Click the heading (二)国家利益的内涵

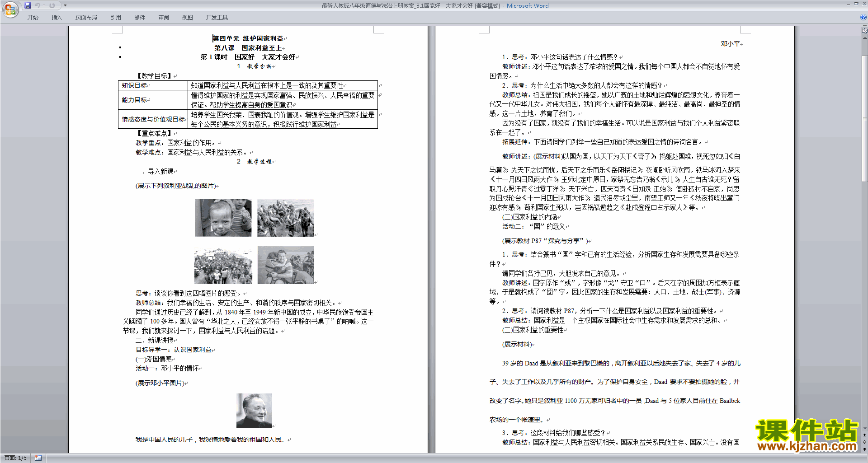coord(530,217)
